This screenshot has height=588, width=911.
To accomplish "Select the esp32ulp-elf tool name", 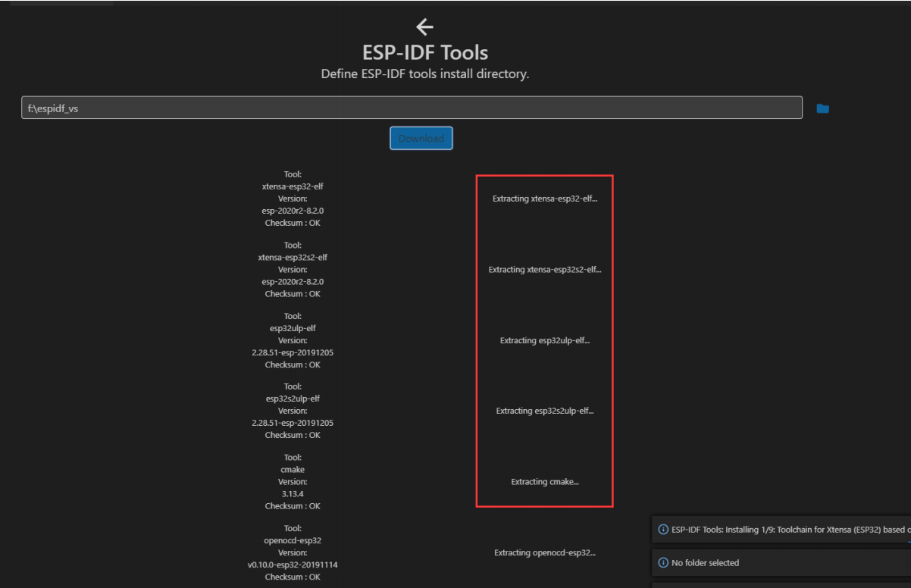I will point(293,328).
